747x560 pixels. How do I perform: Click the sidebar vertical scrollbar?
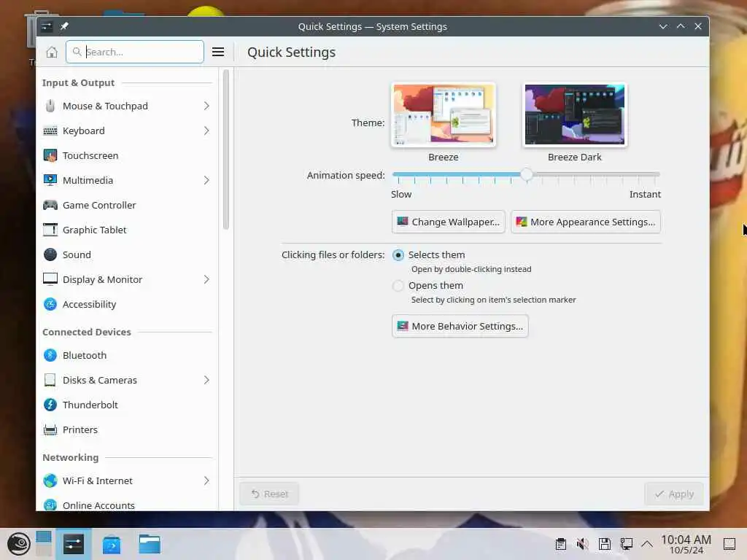pos(226,149)
